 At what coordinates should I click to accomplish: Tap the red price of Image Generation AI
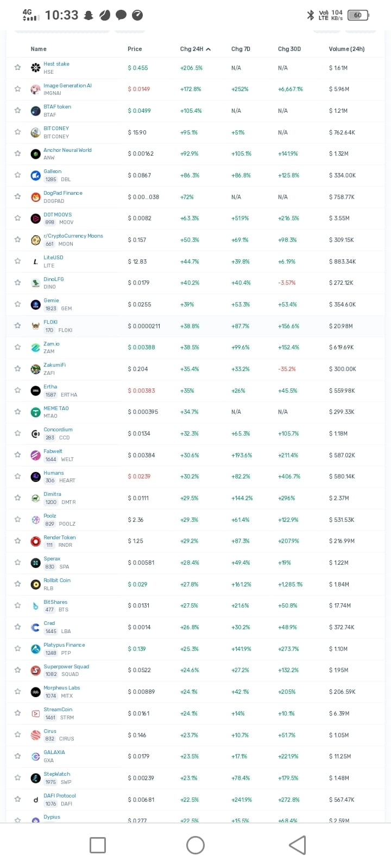click(x=139, y=89)
